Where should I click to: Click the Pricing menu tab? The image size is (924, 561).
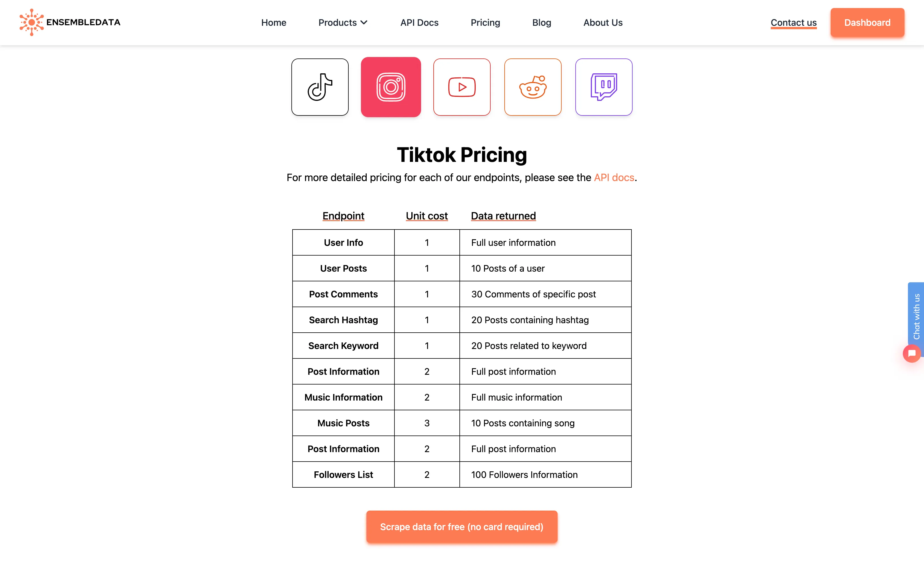485,22
